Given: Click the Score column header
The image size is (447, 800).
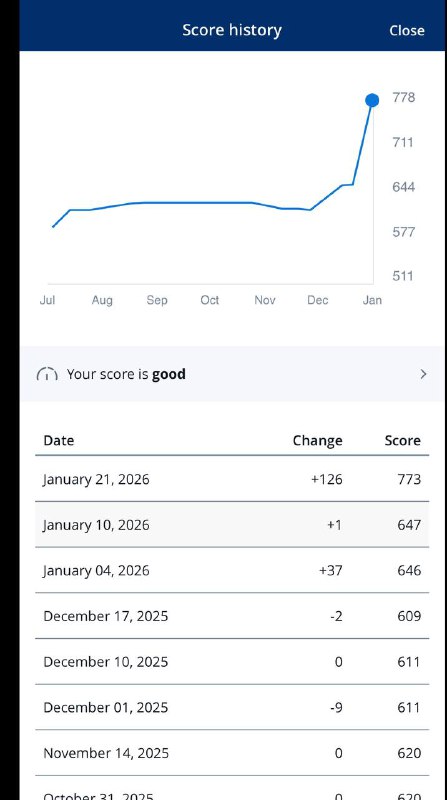Looking at the screenshot, I should [x=403, y=440].
